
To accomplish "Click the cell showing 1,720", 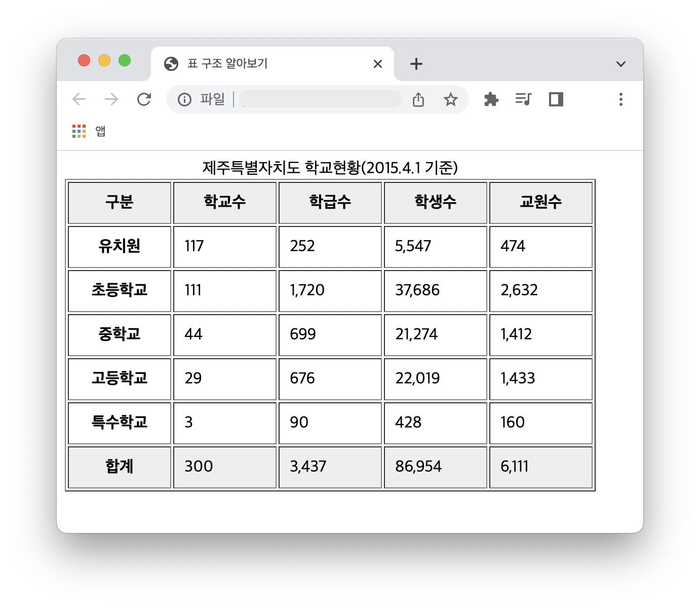I will 330,291.
